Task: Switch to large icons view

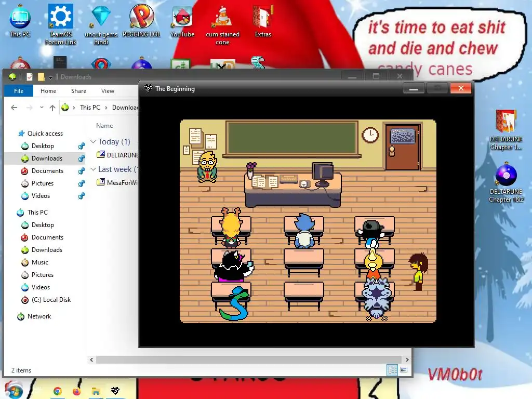Action: (x=404, y=370)
